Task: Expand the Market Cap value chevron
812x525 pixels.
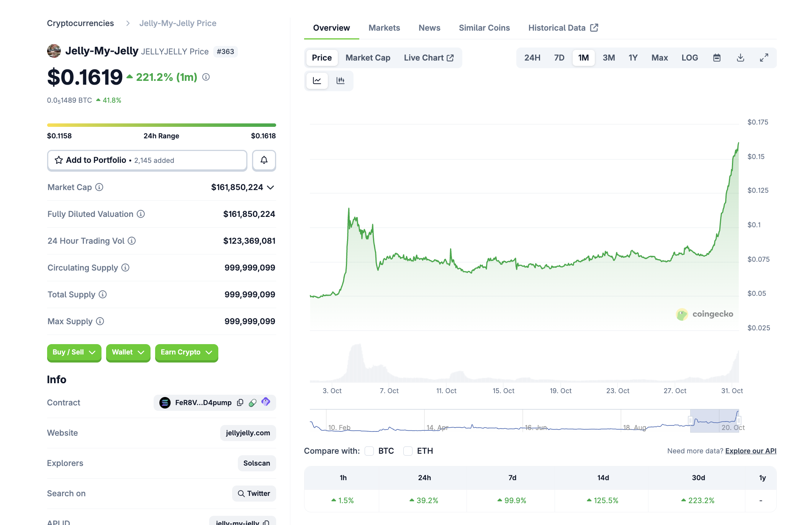Action: (270, 187)
